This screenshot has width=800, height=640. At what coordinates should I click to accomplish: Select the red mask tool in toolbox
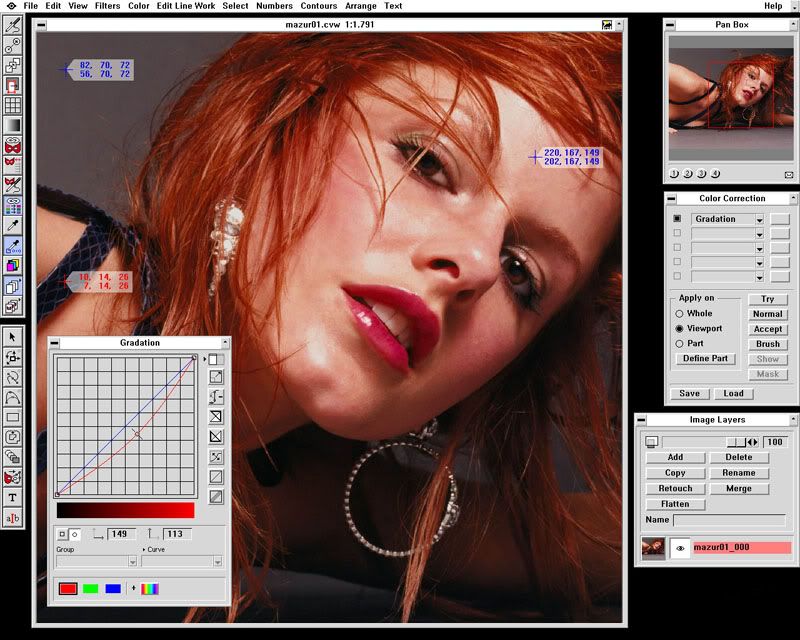click(x=13, y=146)
